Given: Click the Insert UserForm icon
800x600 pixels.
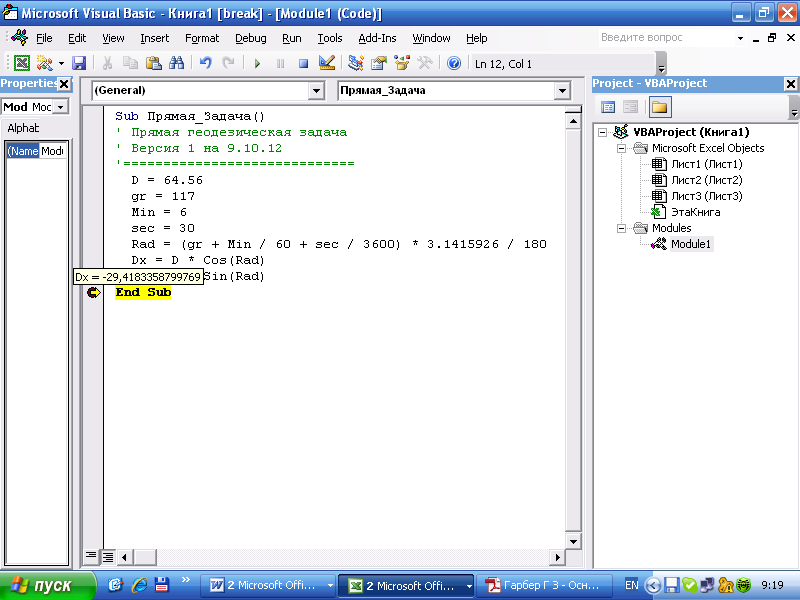Looking at the screenshot, I should tap(44, 63).
